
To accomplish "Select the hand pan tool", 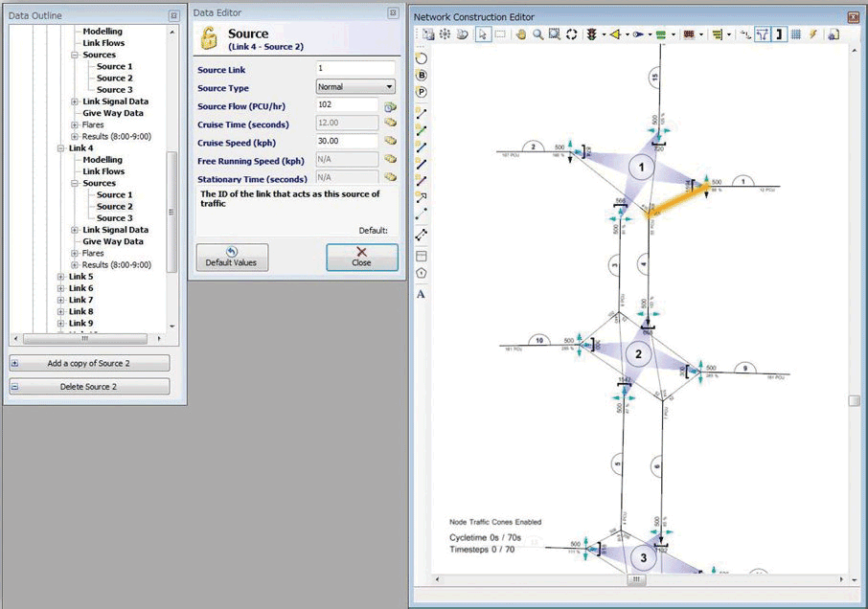I will tap(521, 34).
